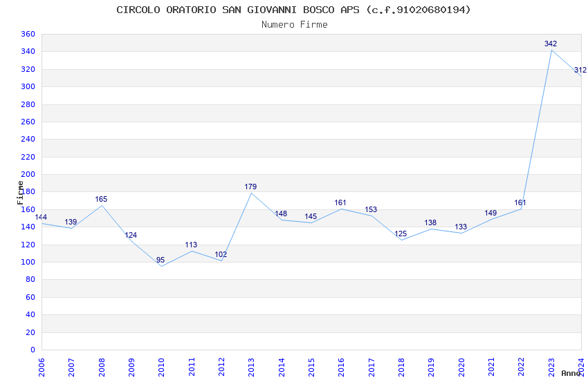Select the data label 149
The image size is (588, 380).
490,213
